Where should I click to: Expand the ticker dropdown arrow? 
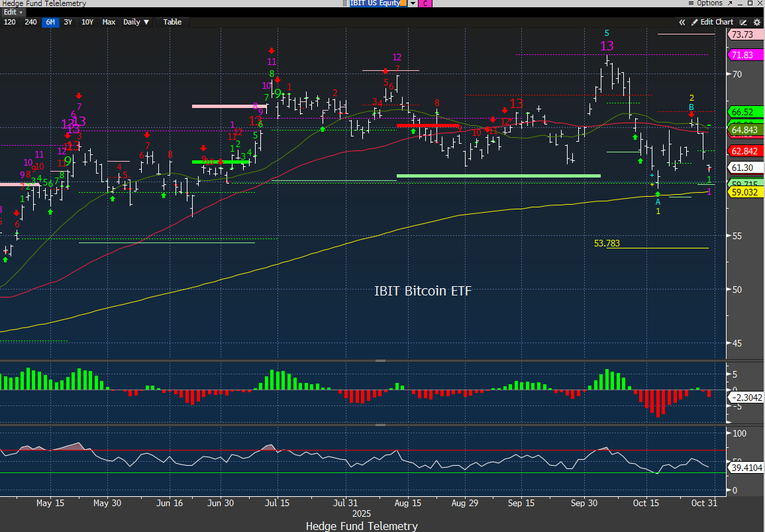(413, 3)
